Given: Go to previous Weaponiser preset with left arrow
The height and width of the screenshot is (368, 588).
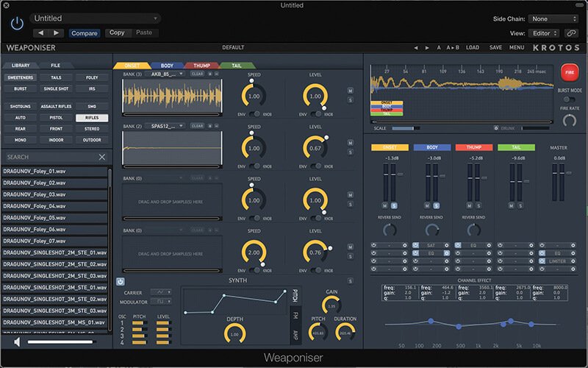Looking at the screenshot, I should coord(415,48).
